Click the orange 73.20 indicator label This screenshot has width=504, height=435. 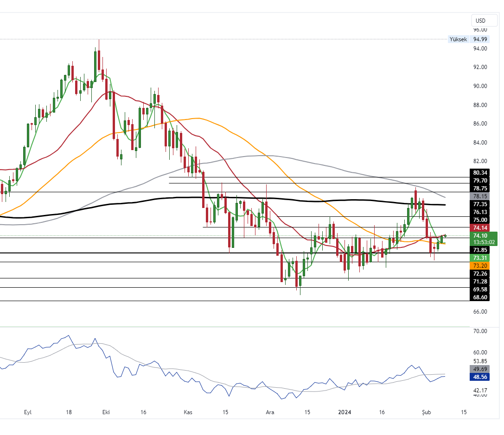(x=480, y=266)
